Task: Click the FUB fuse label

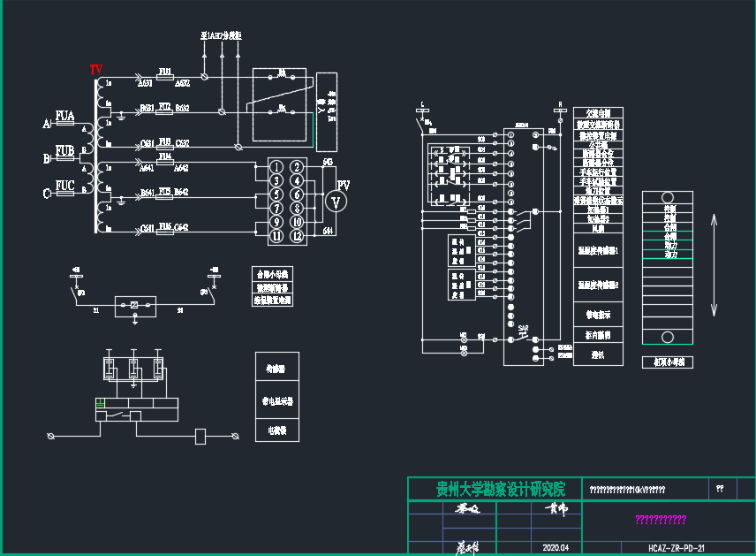Action: [x=64, y=150]
